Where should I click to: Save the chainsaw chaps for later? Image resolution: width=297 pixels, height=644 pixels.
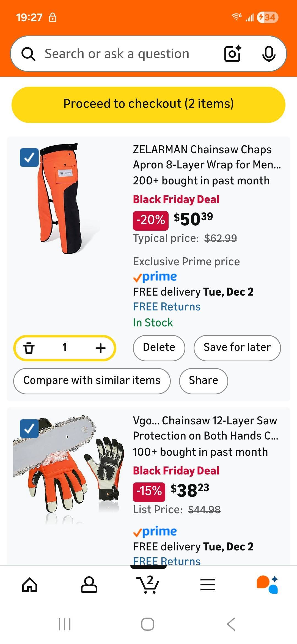[x=237, y=348]
